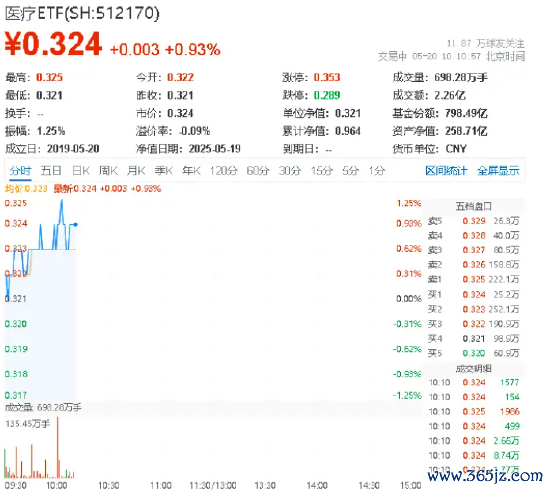The width and height of the screenshot is (550, 491).
Task: Switch to the 1分 chart tab
Action: (377, 171)
